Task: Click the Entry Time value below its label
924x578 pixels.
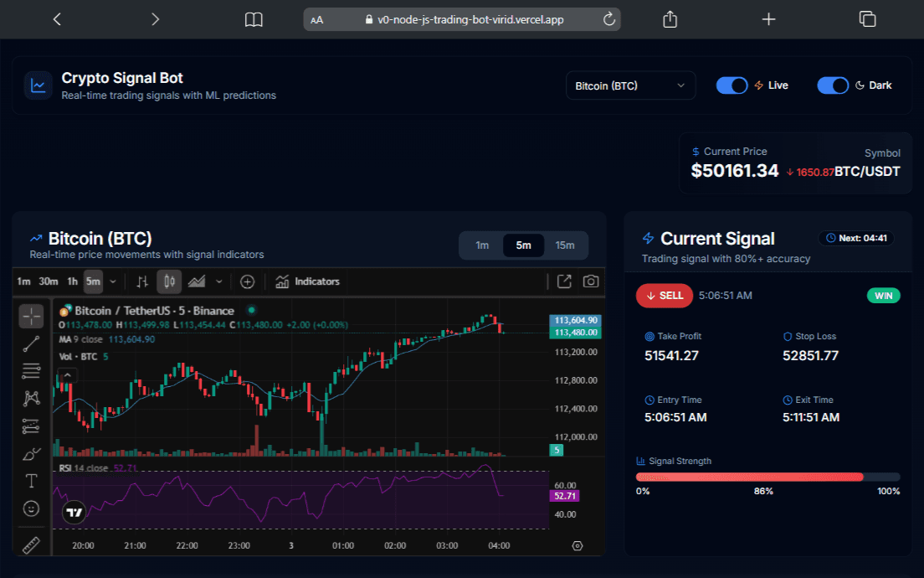Action: coord(675,417)
